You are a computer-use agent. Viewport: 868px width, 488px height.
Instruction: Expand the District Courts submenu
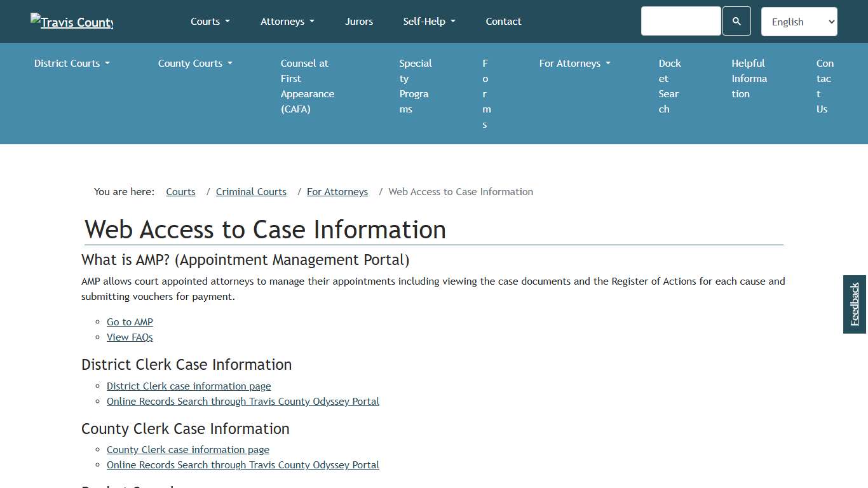[71, 63]
